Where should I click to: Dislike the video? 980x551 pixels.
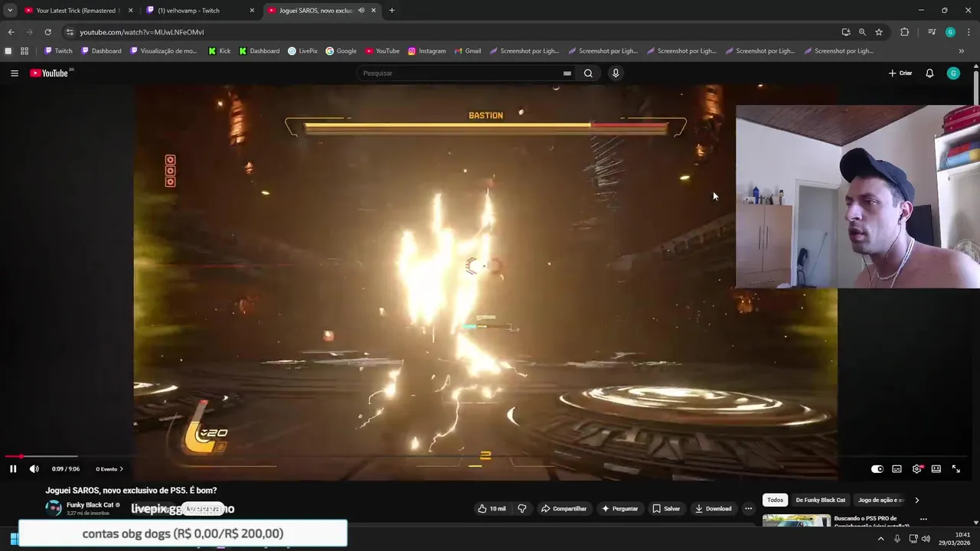pos(522,508)
